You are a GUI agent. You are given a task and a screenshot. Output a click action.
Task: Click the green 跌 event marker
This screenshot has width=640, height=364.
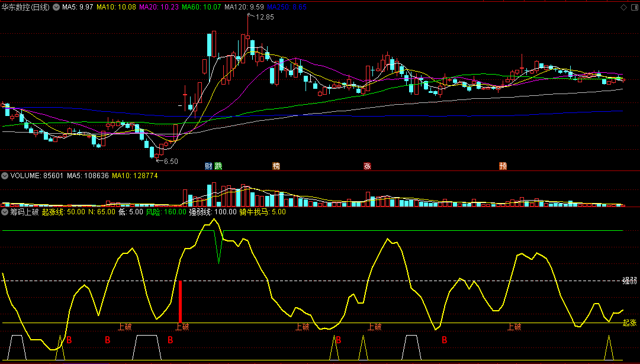[x=218, y=166]
